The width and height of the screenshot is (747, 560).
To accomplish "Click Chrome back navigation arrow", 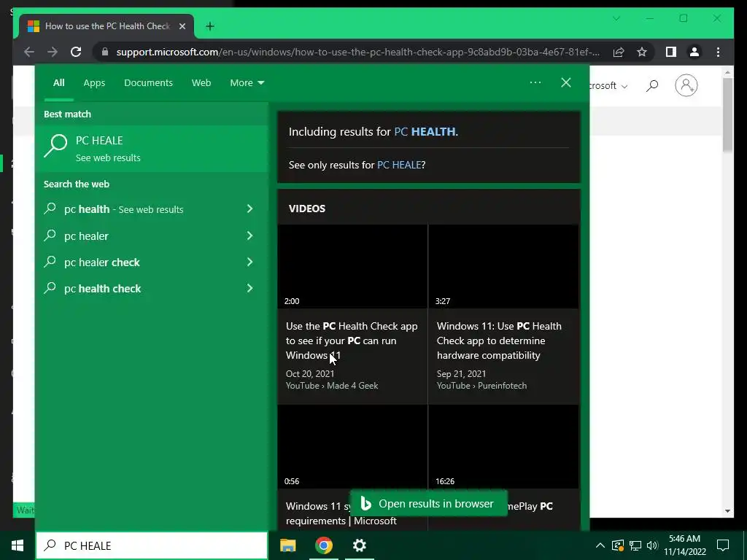I will [29, 52].
